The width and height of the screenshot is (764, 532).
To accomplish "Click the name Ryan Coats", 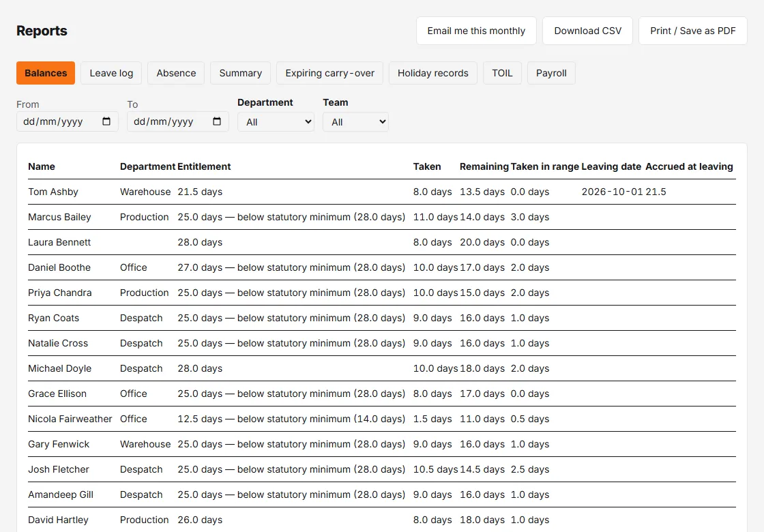I will pos(54,318).
